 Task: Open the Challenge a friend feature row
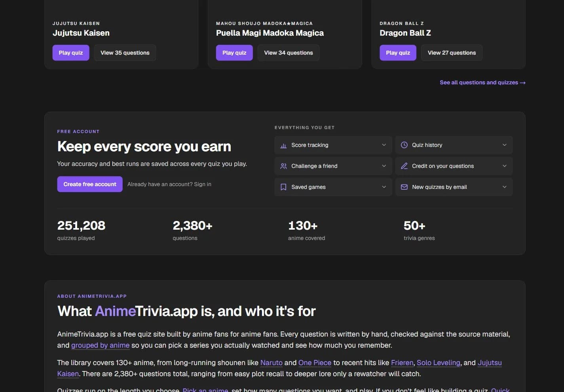pyautogui.click(x=333, y=166)
